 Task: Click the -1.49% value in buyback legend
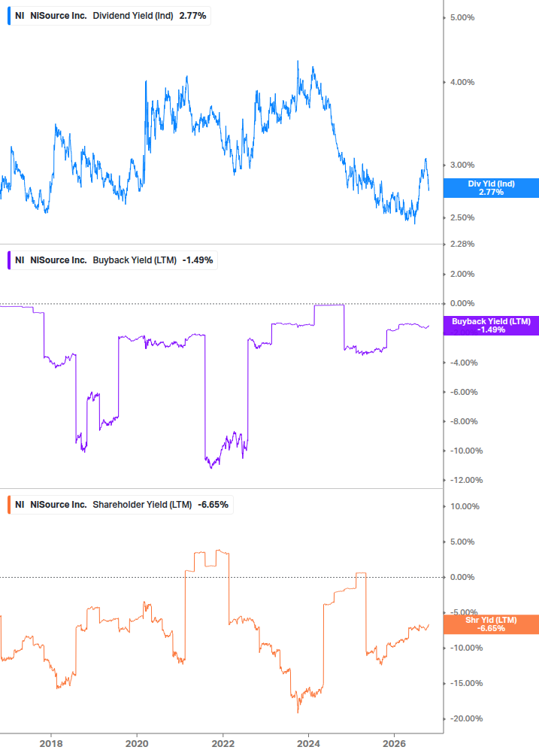click(198, 260)
